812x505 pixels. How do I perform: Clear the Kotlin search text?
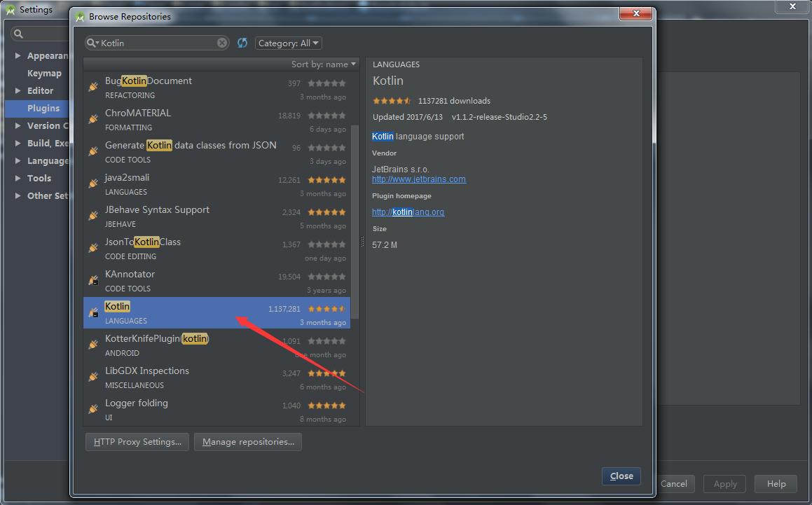(x=222, y=43)
